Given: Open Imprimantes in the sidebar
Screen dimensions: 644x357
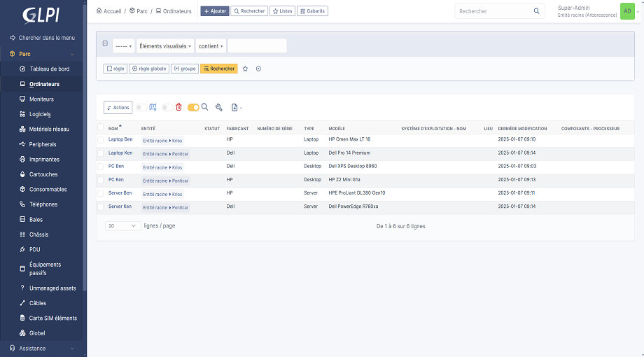Looking at the screenshot, I should [x=44, y=160].
